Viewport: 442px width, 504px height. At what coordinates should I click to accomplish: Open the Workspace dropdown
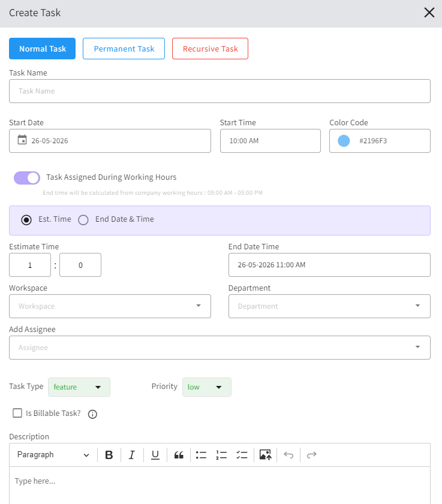tap(110, 306)
